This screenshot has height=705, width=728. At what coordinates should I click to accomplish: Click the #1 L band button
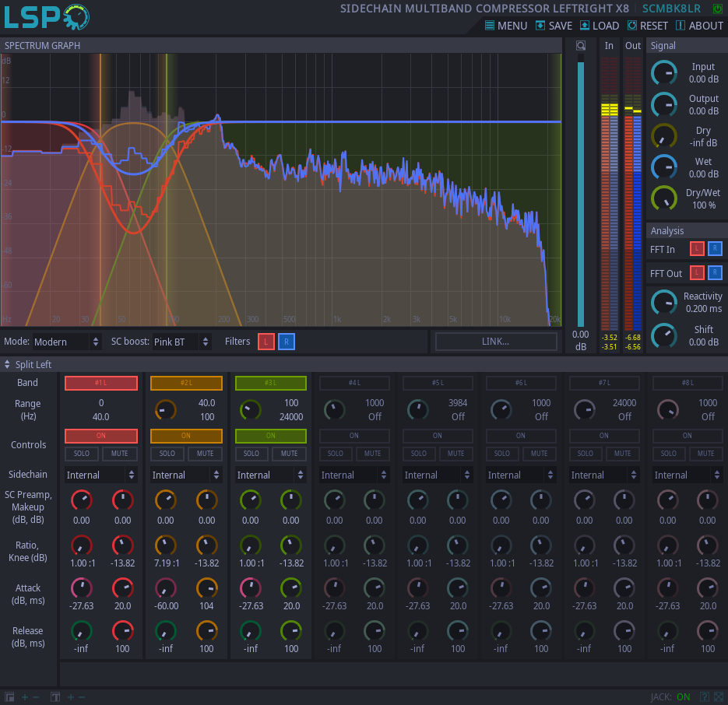tap(101, 383)
